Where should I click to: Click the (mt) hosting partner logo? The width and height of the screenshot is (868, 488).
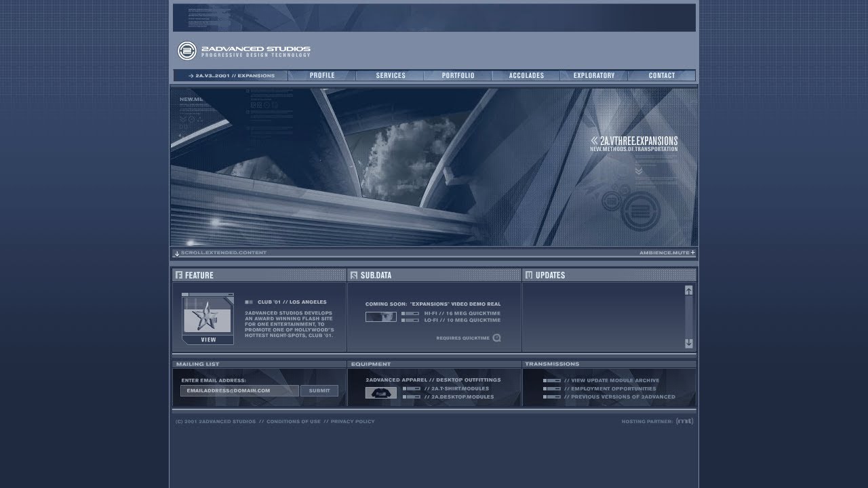pos(685,421)
